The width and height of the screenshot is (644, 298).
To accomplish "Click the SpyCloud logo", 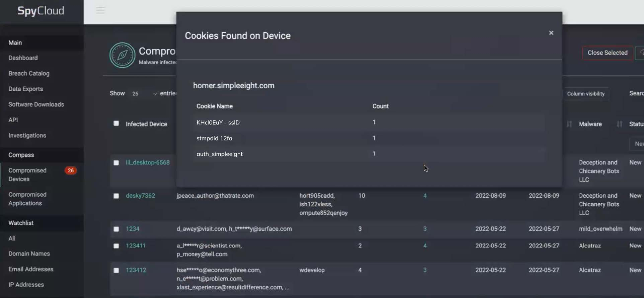I will click(x=41, y=11).
